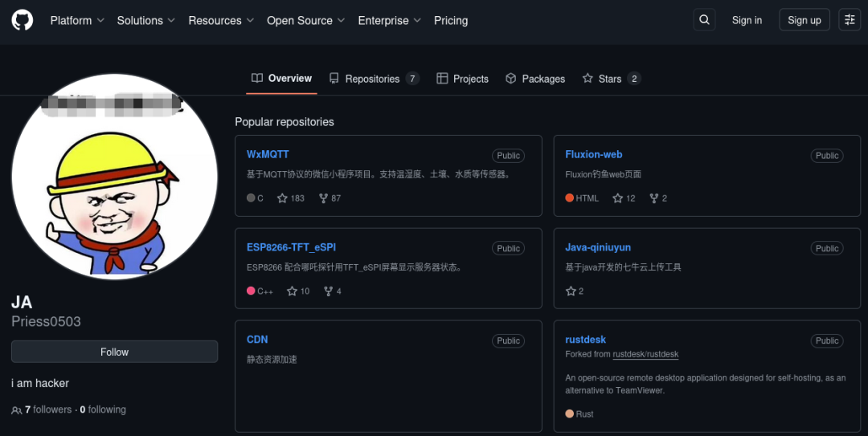Switch to the Overview tab
Image resolution: width=868 pixels, height=436 pixels.
click(282, 78)
